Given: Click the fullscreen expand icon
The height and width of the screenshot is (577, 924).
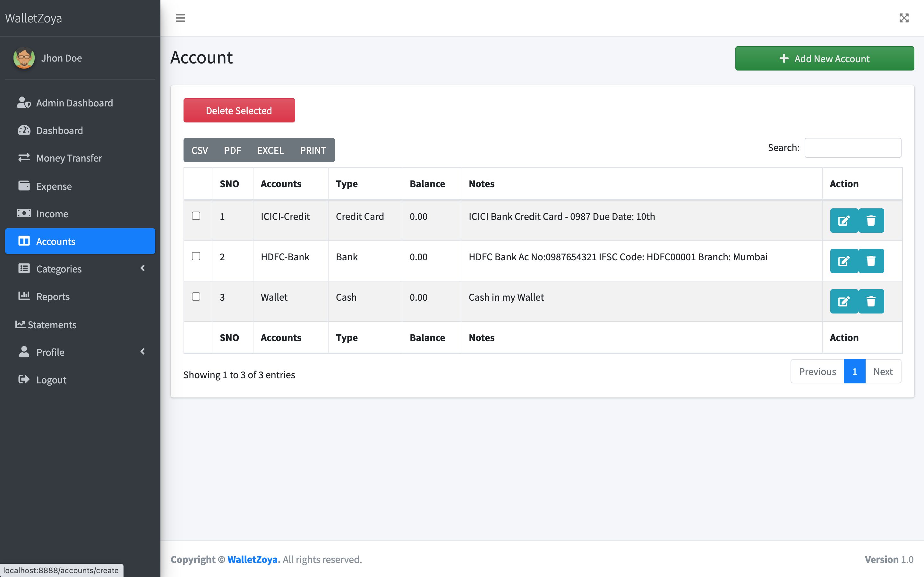Looking at the screenshot, I should pos(903,18).
